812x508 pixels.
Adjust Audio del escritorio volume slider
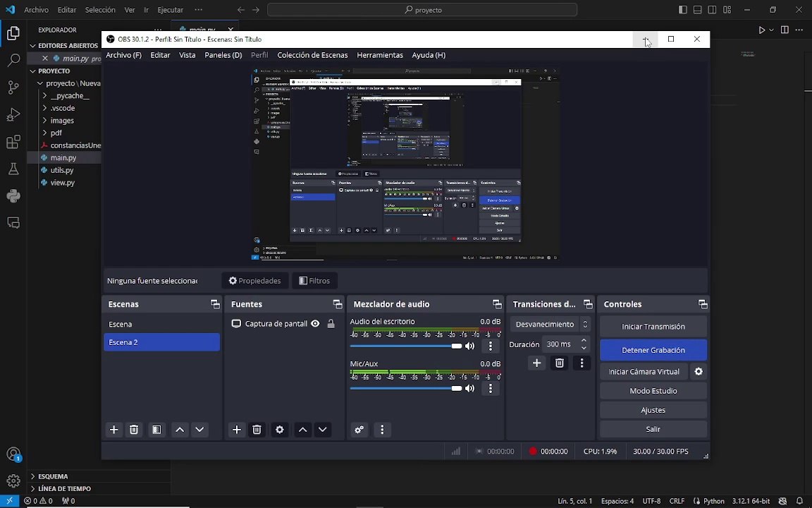(x=405, y=346)
